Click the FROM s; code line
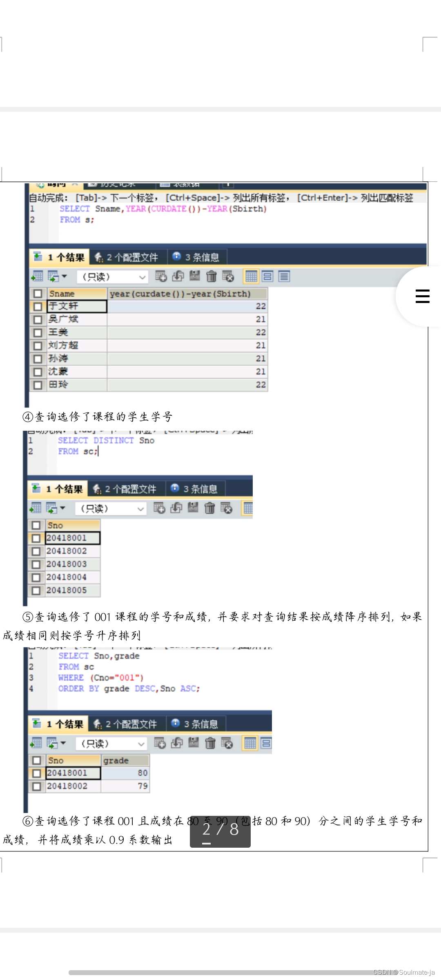This screenshot has height=980, width=441. [77, 220]
